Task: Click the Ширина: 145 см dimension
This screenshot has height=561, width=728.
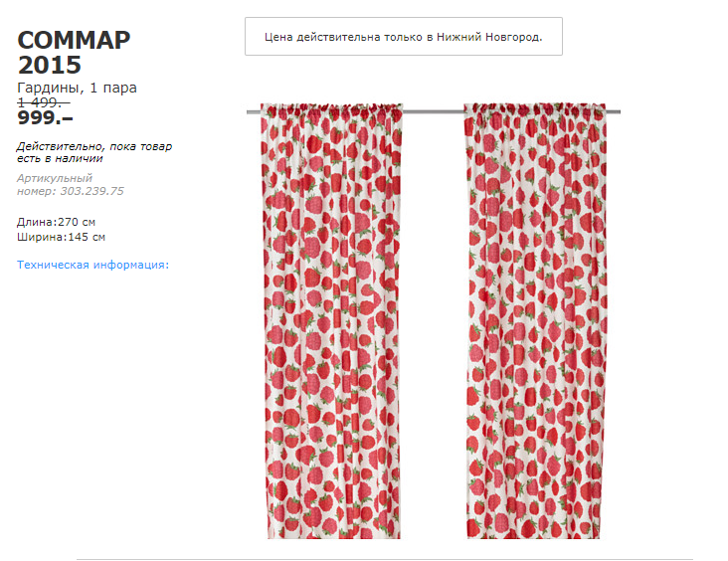Action: pyautogui.click(x=62, y=237)
